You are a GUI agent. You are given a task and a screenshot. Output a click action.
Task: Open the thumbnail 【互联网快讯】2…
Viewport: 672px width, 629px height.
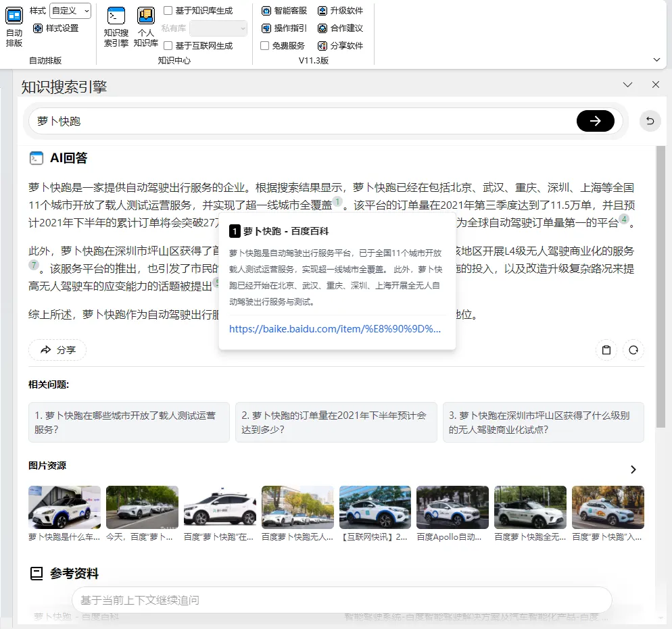[x=375, y=507]
